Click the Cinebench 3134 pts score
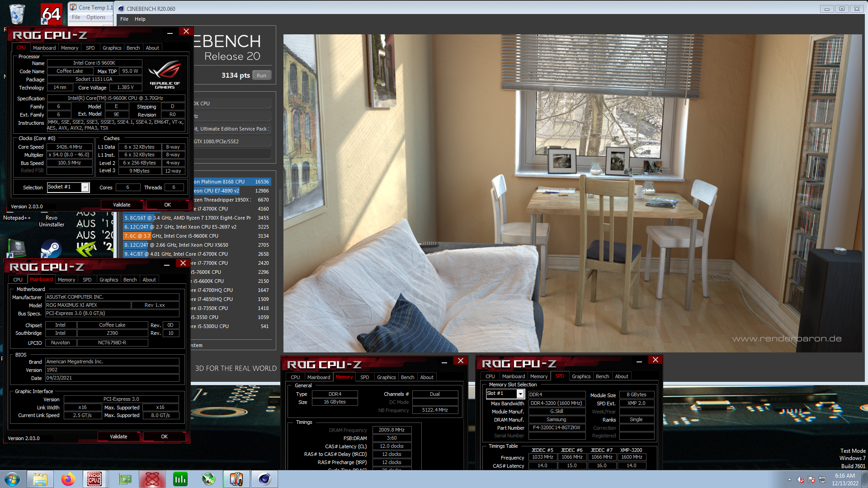The image size is (868, 488). [x=235, y=75]
